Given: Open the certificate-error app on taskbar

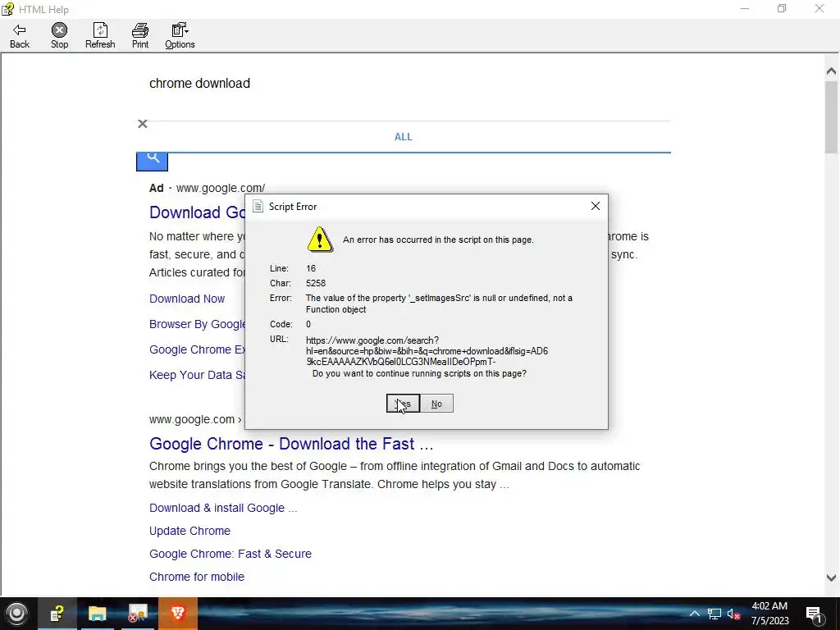Looking at the screenshot, I should click(137, 614).
